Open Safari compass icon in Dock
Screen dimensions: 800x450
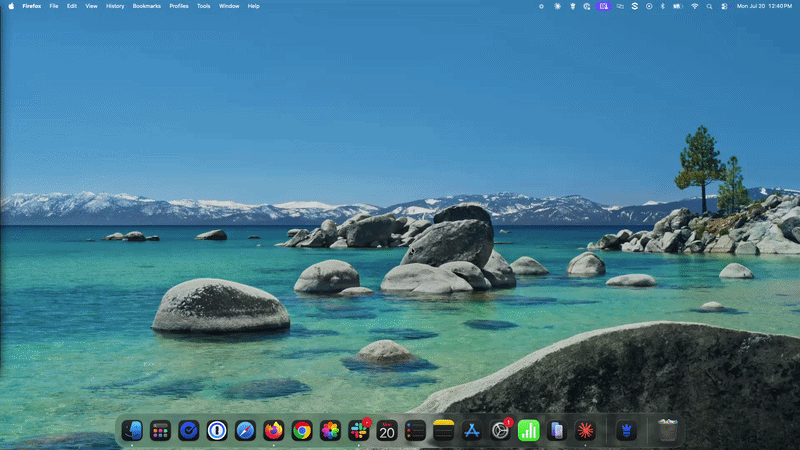pos(245,431)
